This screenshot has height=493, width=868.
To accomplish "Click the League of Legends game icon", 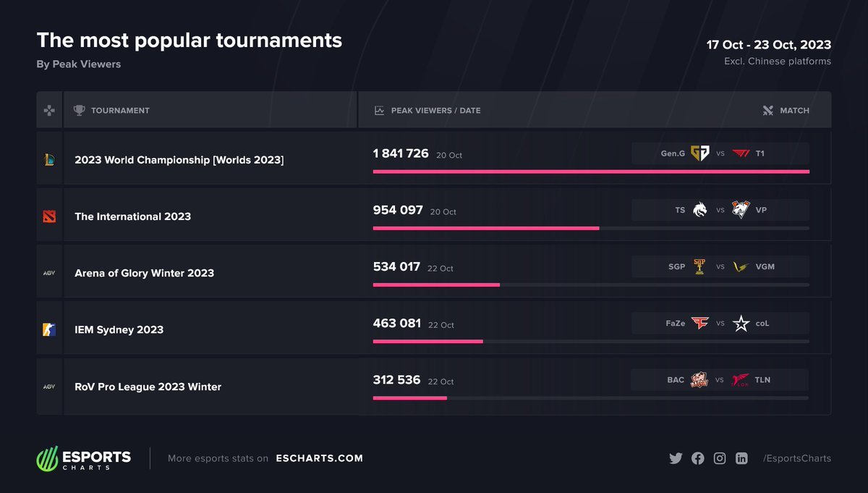I will click(49, 159).
